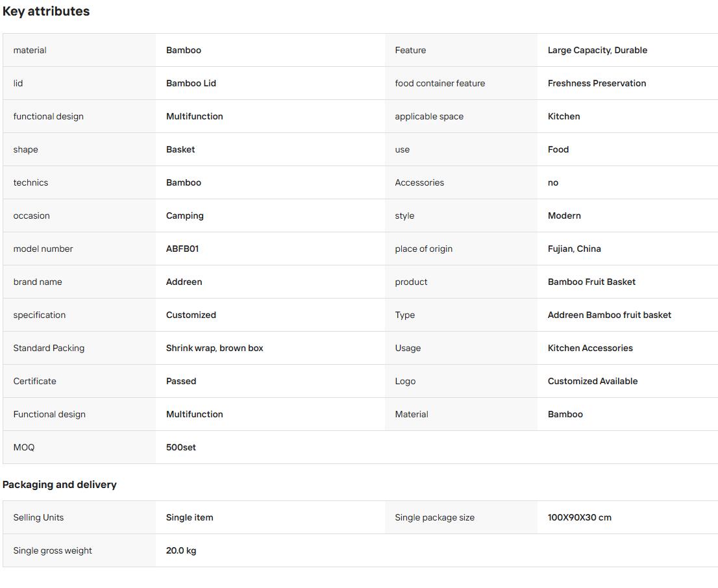Select the Bamboo Fruit Basket product value
Viewport: 718px width, 588px height.
coord(591,282)
